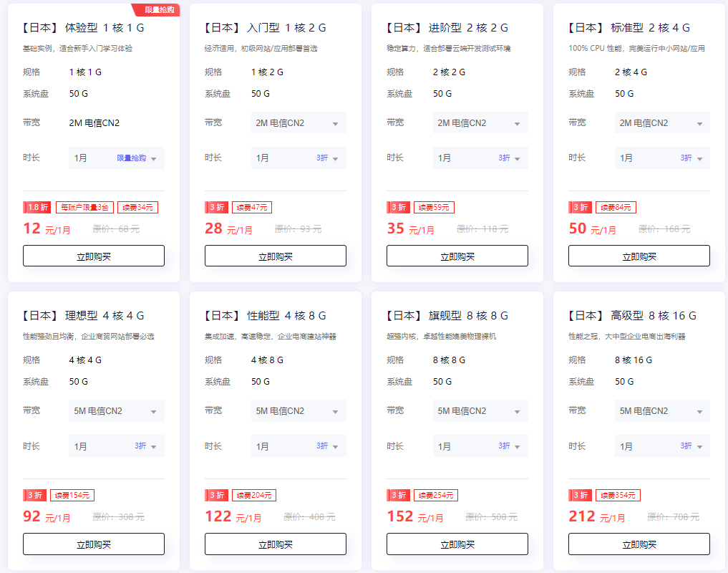The width and height of the screenshot is (728, 573).
Task: Click 立即购买 under 性能型 4核8G
Action: tap(276, 544)
